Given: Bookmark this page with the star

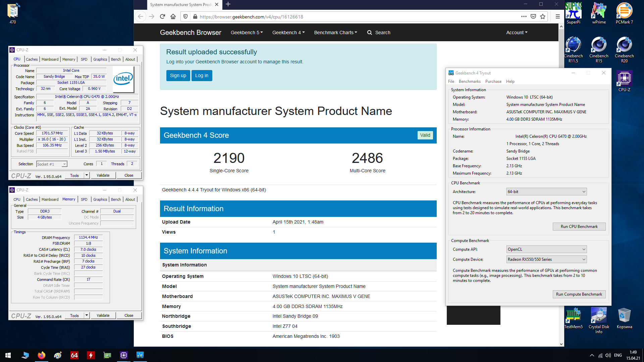Looking at the screenshot, I should 543,16.
